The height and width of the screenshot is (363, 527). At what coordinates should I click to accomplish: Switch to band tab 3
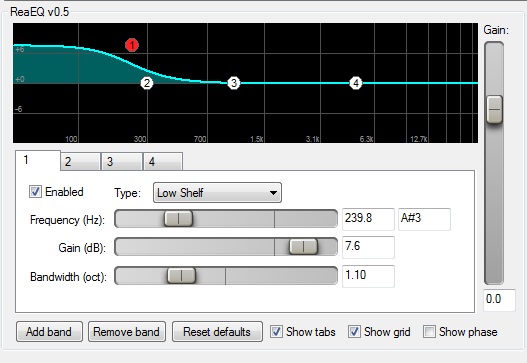click(x=122, y=162)
